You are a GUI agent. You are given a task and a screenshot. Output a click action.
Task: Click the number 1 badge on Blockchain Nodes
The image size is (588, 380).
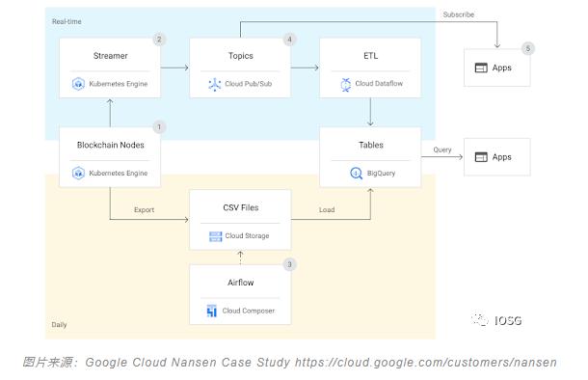point(159,127)
